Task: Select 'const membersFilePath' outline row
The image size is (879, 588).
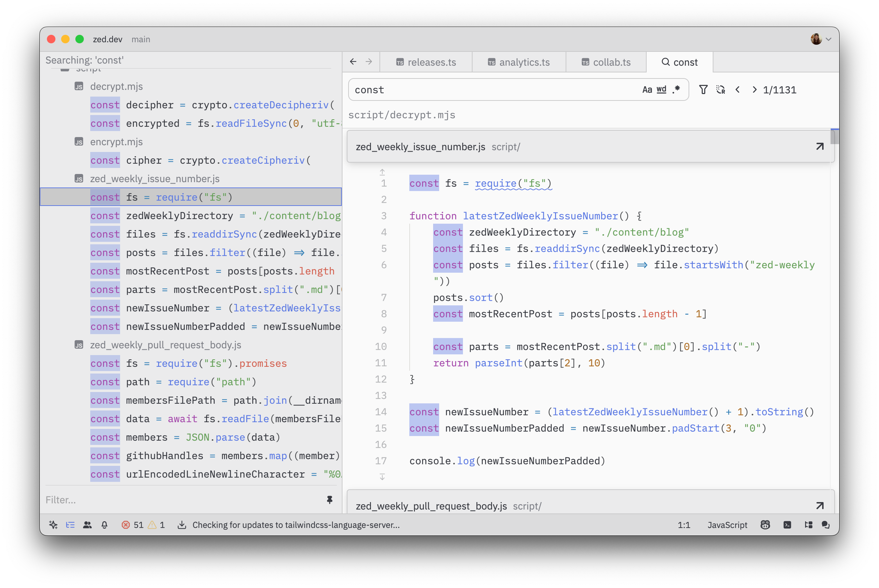Action: (191, 400)
